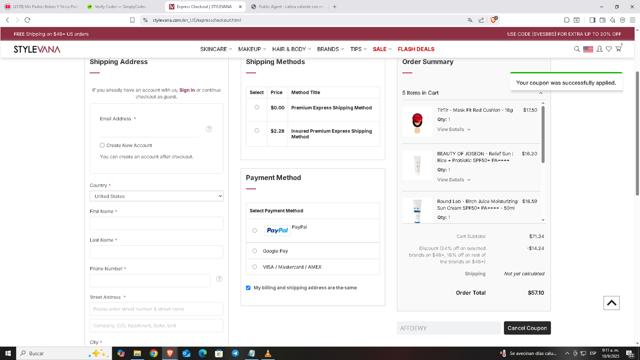Screen dimensions: 640x360
Task: Click the Street Address input field
Action: coord(156,309)
